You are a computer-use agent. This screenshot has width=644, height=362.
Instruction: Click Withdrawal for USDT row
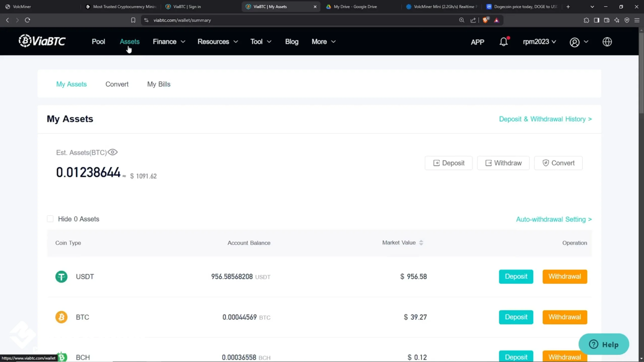point(565,277)
